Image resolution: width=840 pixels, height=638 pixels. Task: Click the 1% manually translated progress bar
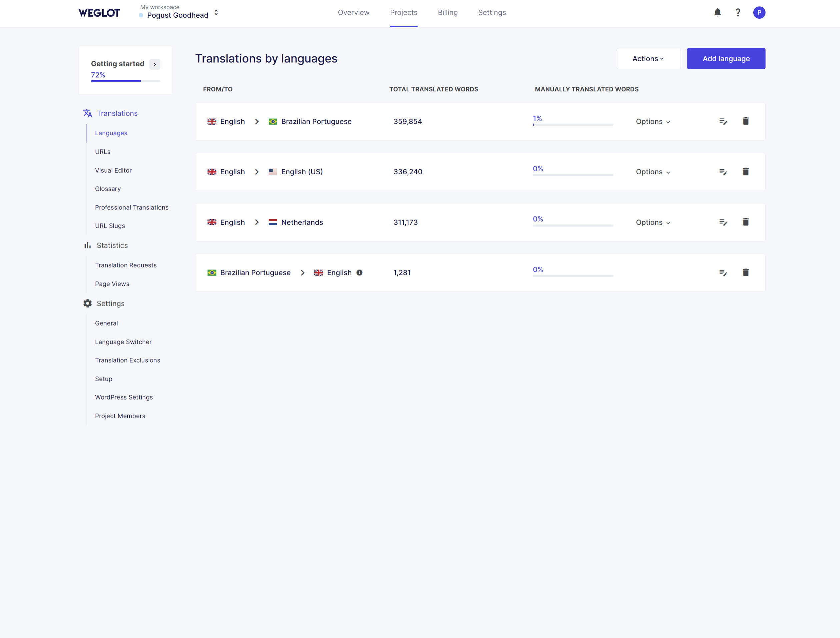click(x=573, y=124)
